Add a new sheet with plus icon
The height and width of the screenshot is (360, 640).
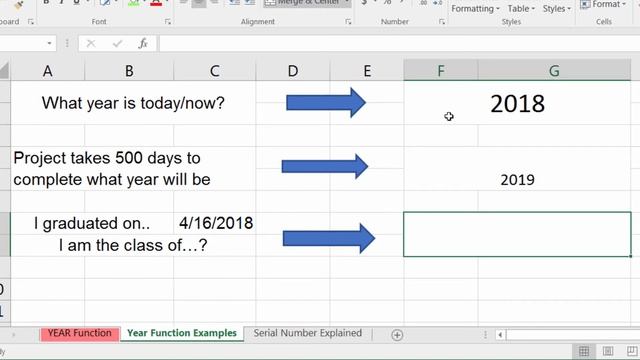point(397,335)
